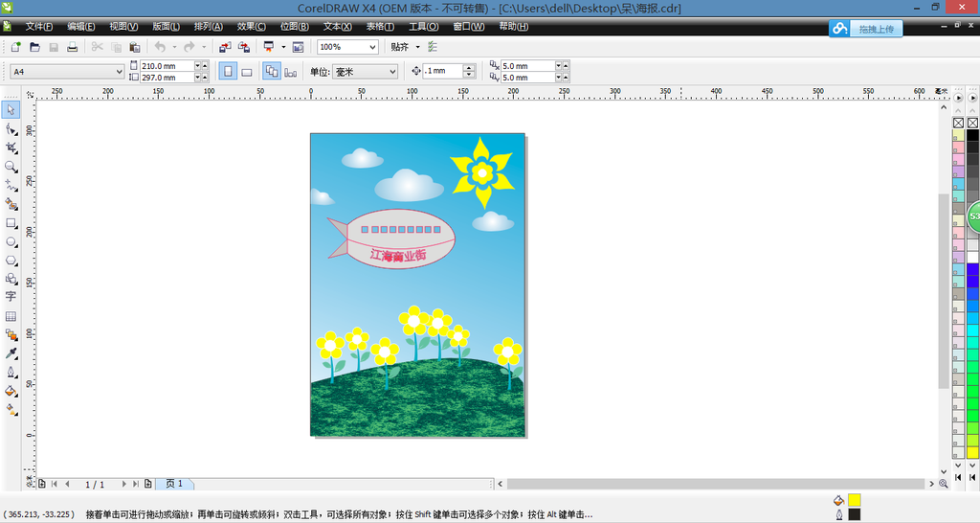Select the Zoom magnifier tool
Viewport: 980px width, 523px height.
(x=11, y=167)
